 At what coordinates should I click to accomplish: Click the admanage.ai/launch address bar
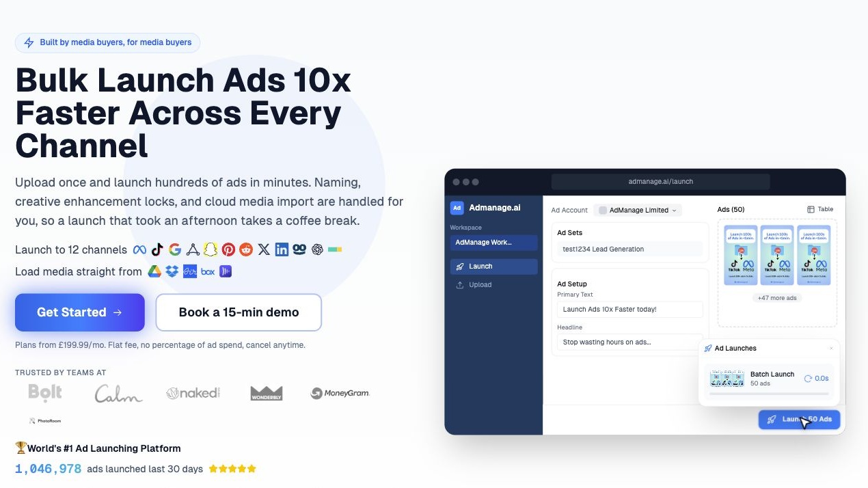(660, 182)
